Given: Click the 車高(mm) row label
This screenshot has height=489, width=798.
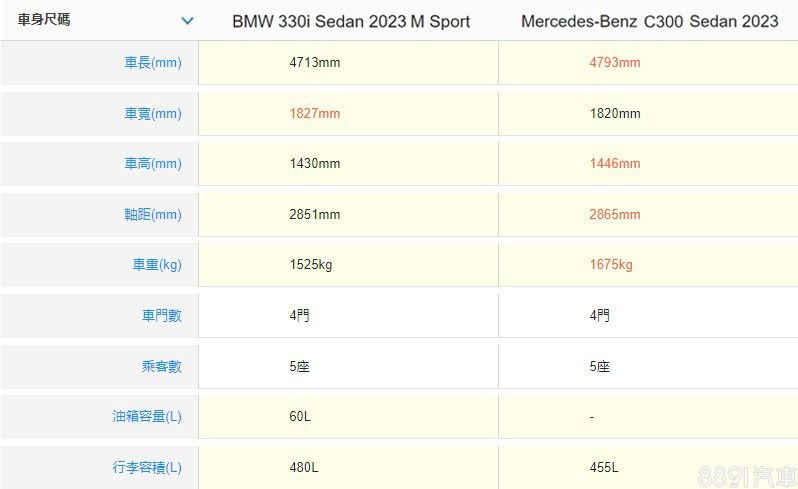Looking at the screenshot, I should (x=153, y=163).
